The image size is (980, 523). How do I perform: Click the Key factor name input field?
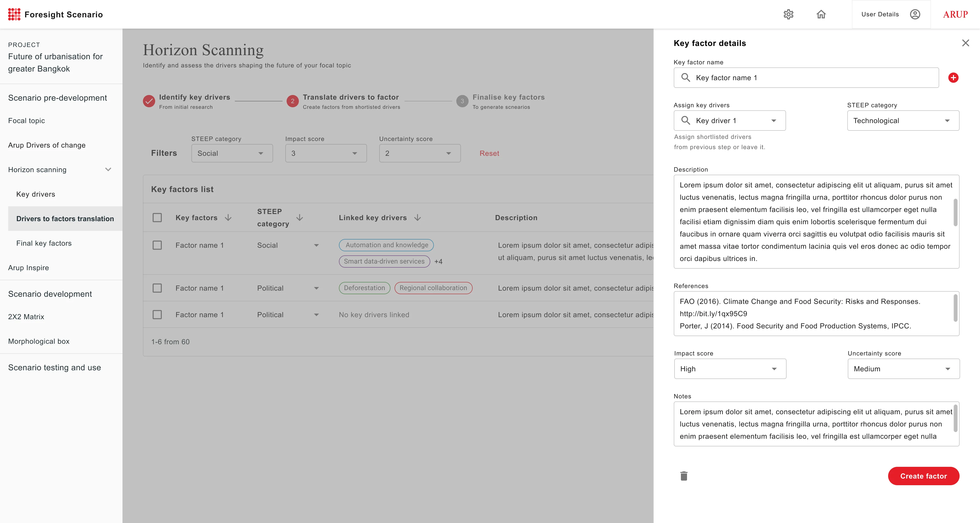[x=806, y=78]
